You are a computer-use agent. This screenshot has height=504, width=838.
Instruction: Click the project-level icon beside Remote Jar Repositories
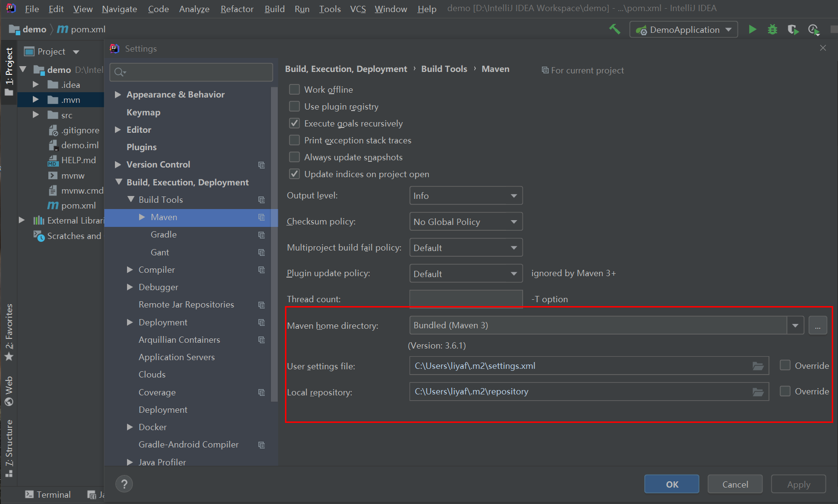tap(261, 305)
